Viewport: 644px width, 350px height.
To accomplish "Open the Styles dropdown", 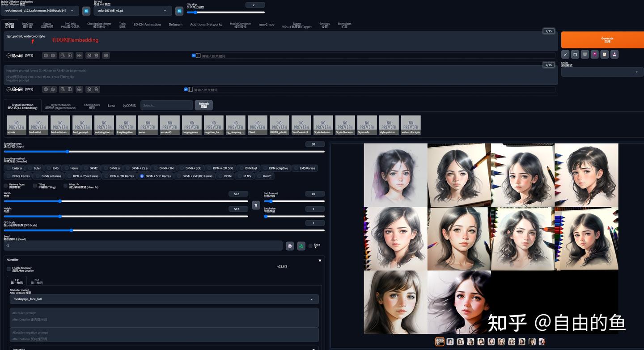I will 602,72.
